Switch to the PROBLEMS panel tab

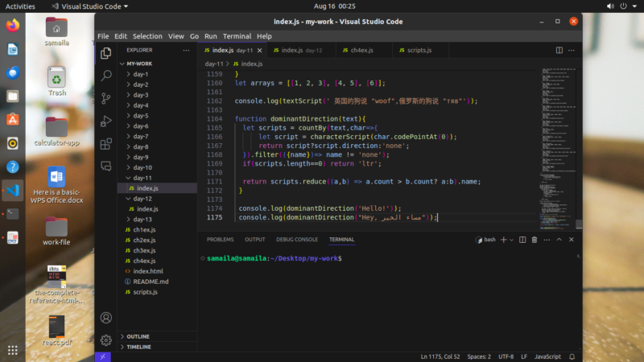pyautogui.click(x=220, y=240)
